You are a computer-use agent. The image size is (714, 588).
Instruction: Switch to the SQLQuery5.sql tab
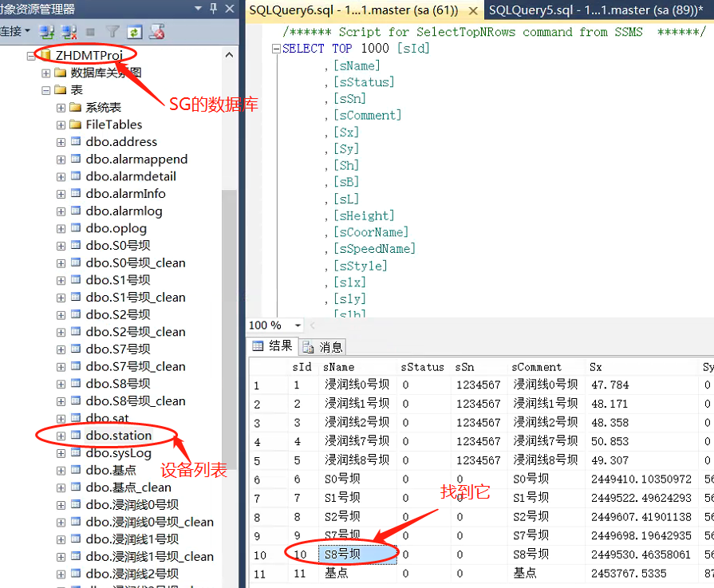pyautogui.click(x=594, y=10)
